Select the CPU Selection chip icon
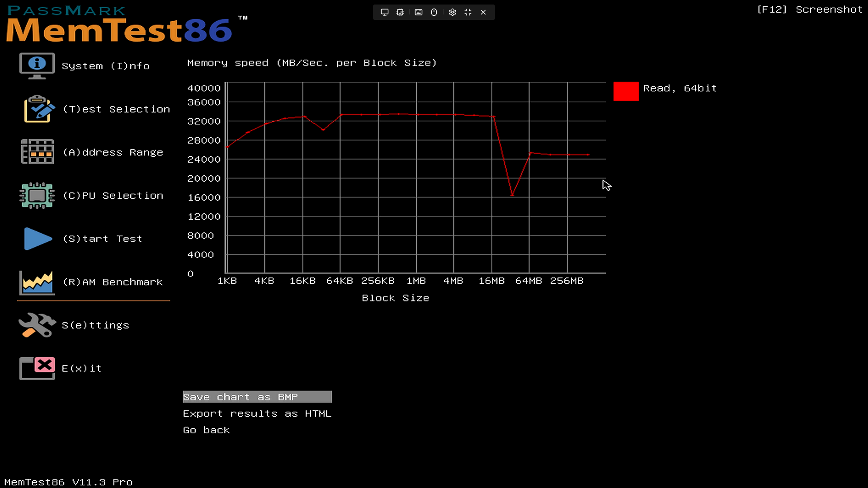Image resolution: width=868 pixels, height=488 pixels. [37, 195]
